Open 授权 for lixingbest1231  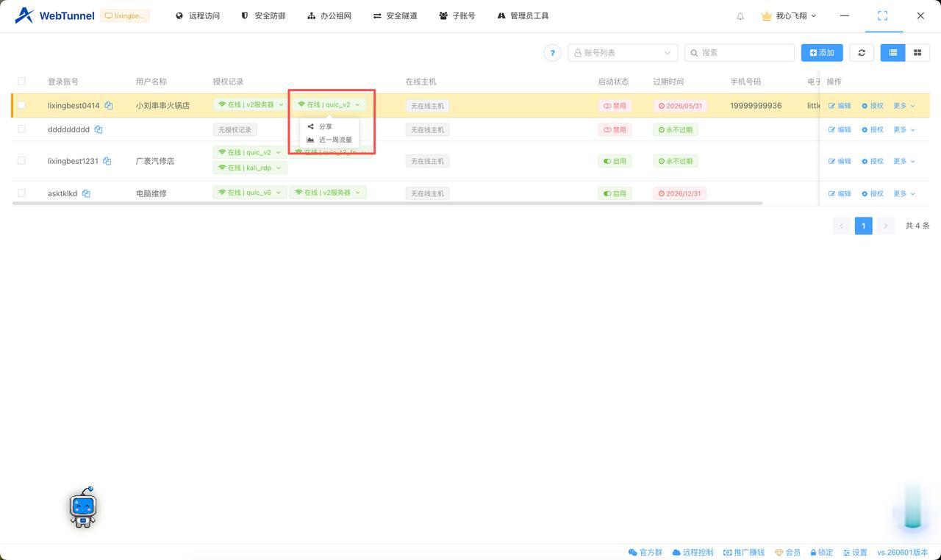(873, 161)
